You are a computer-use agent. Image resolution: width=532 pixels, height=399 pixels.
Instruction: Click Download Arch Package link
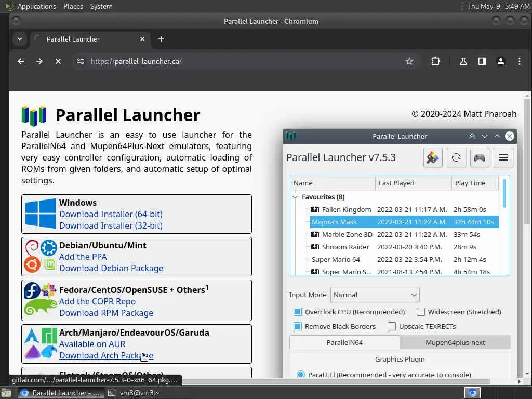[x=106, y=355]
